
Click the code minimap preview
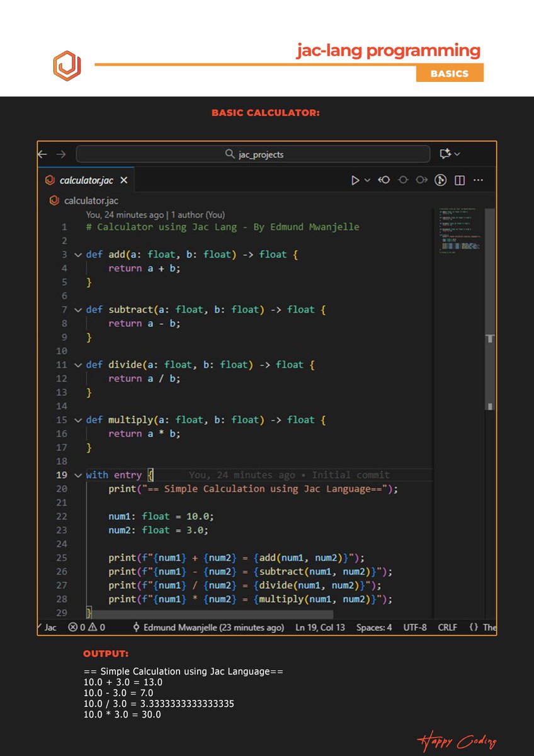(x=460, y=231)
